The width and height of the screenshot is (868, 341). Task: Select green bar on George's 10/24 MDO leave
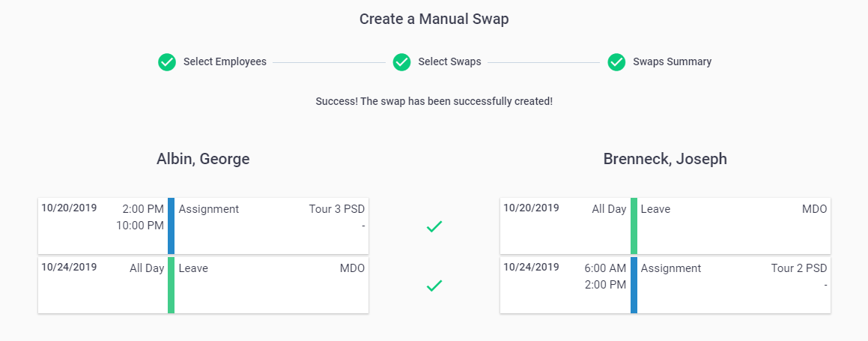[171, 285]
